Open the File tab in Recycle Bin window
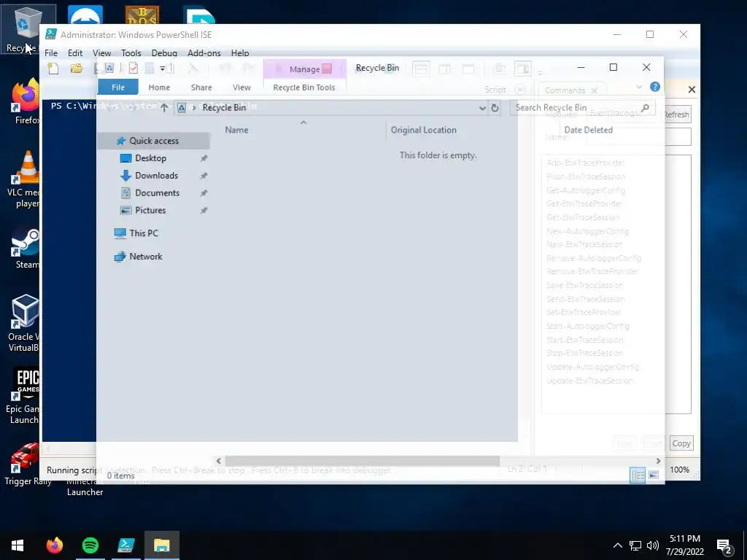 coord(117,87)
